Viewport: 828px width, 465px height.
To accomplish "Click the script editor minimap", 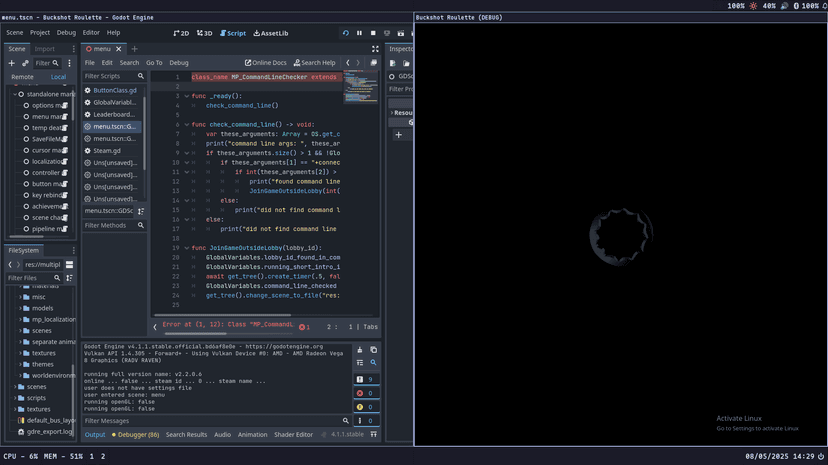I will [x=360, y=87].
